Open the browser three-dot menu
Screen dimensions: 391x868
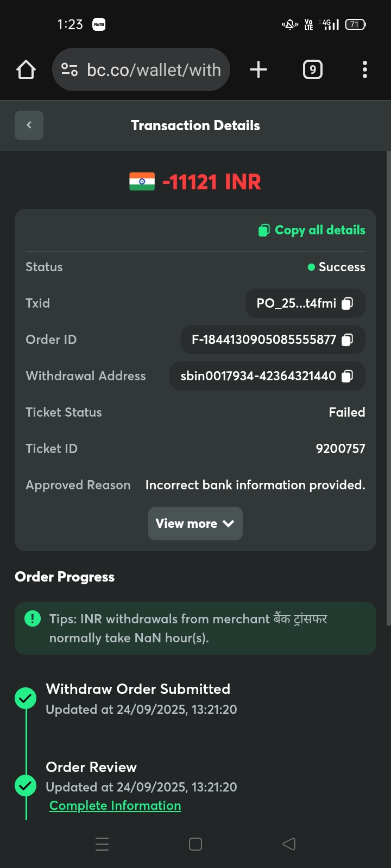(x=364, y=69)
